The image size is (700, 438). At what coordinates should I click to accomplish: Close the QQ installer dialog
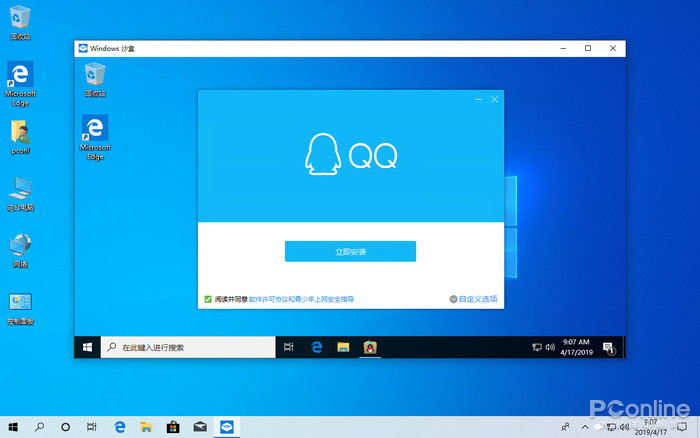coord(494,100)
